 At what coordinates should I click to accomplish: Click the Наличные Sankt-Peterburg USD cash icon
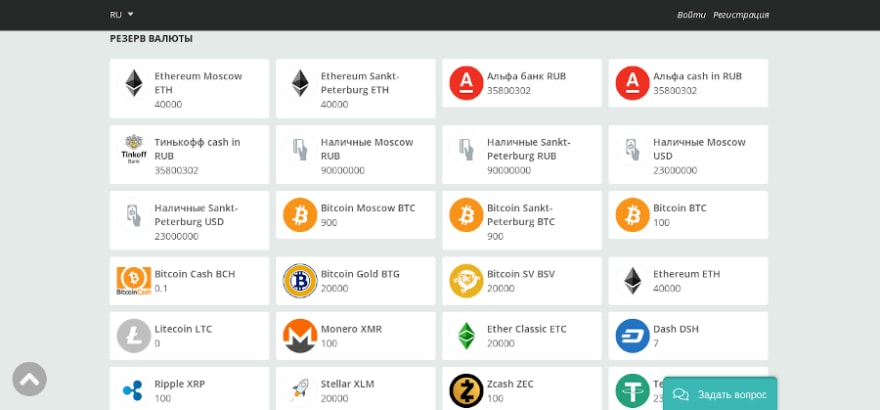pyautogui.click(x=134, y=215)
